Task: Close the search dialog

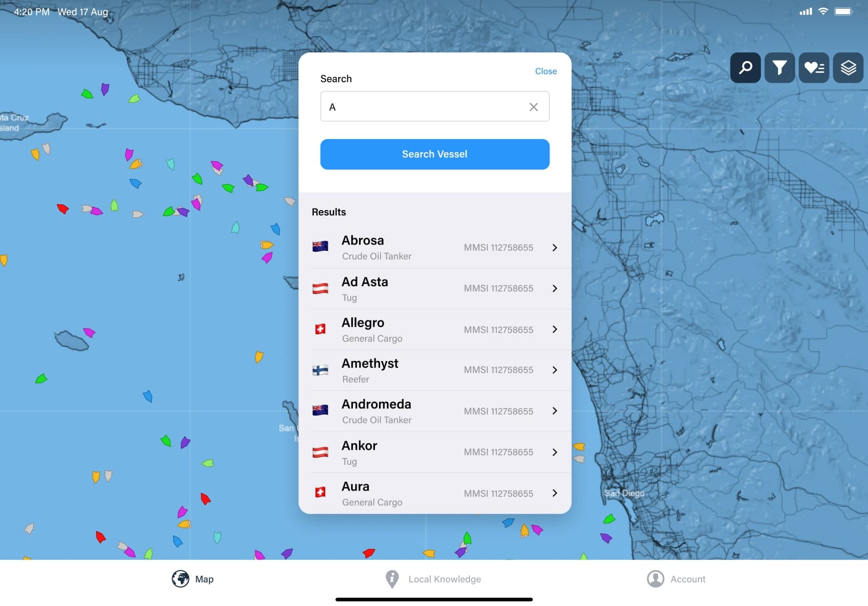Action: [545, 71]
